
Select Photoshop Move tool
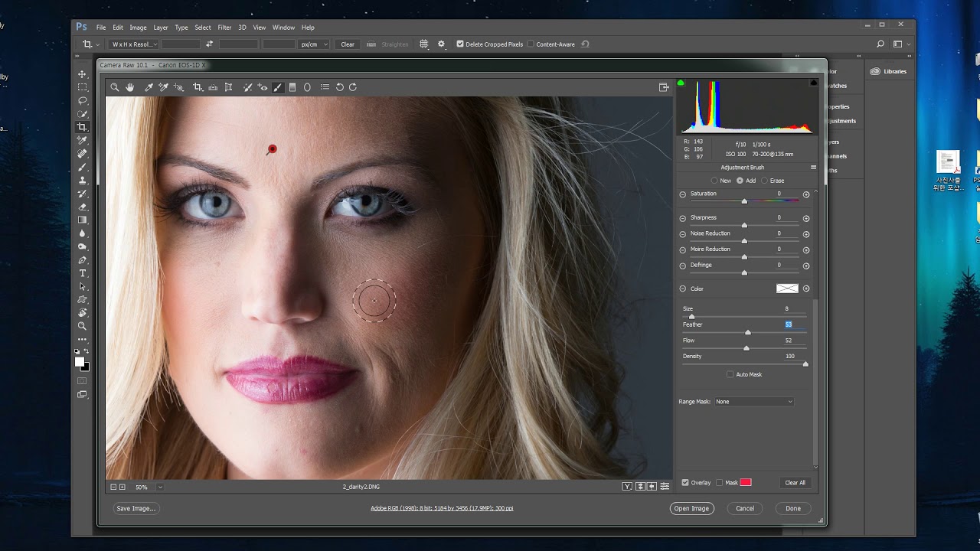83,74
